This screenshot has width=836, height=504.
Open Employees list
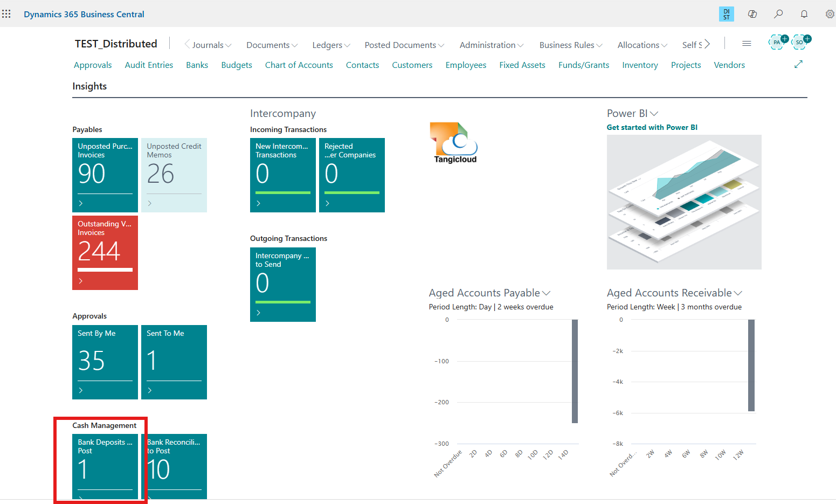(x=466, y=65)
